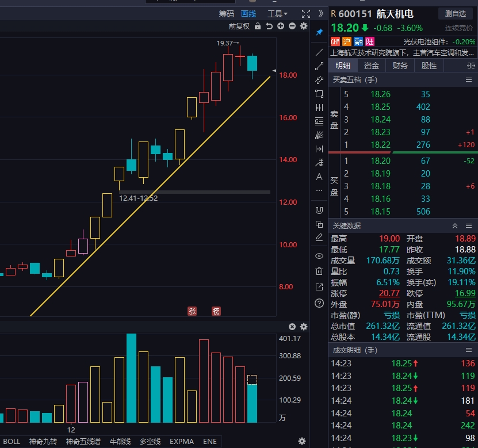Change the 前复权 price adjustment setting
The image size is (478, 448).
coord(239,26)
